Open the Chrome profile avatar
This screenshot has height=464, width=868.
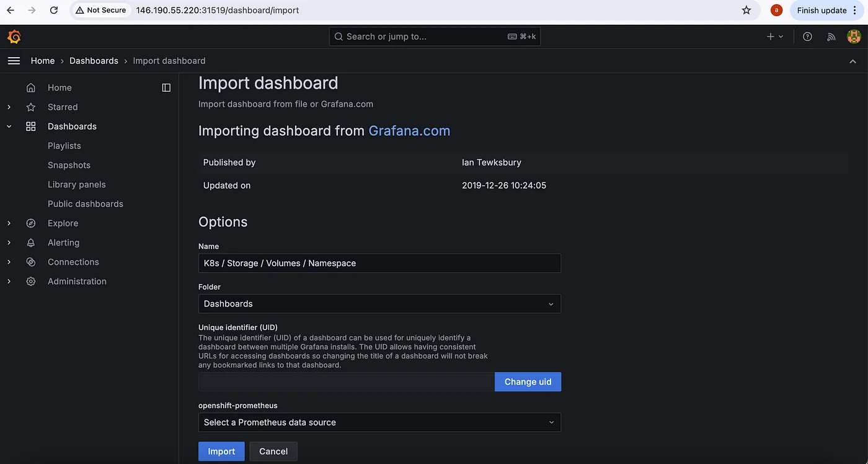tap(776, 10)
